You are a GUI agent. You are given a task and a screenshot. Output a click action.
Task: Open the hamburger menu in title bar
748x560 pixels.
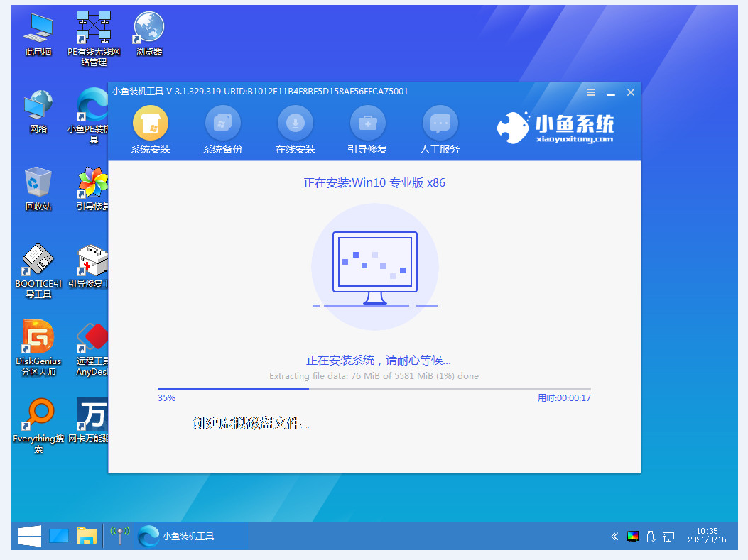click(591, 92)
